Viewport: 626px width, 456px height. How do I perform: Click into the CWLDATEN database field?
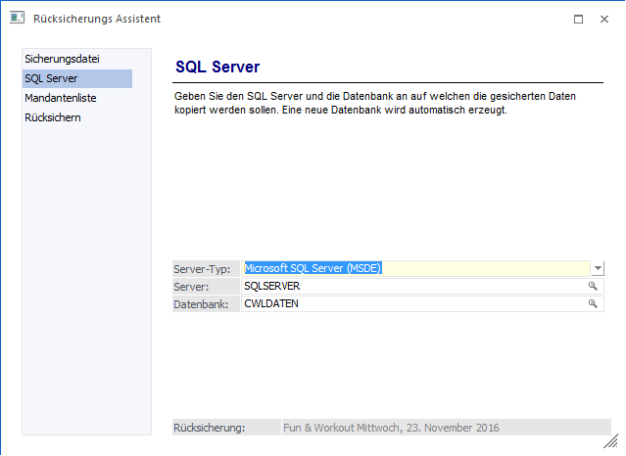pos(410,303)
